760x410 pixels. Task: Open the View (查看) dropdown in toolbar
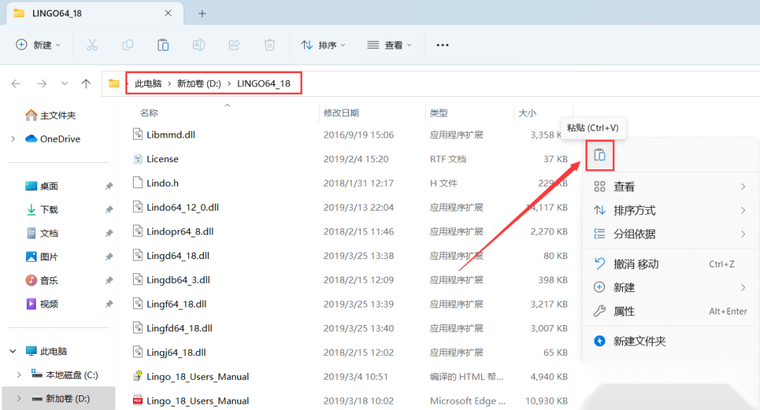pyautogui.click(x=389, y=45)
